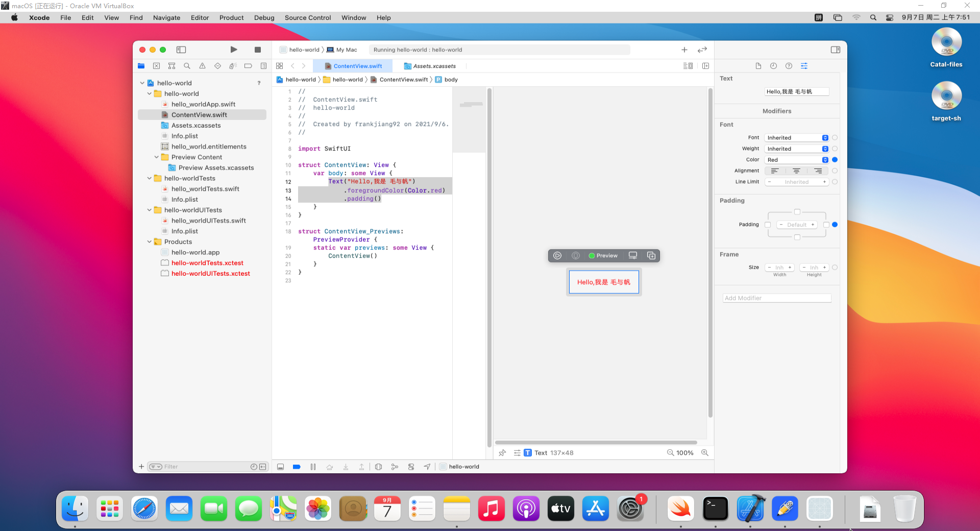Open the Find navigator magnifier icon

(187, 66)
